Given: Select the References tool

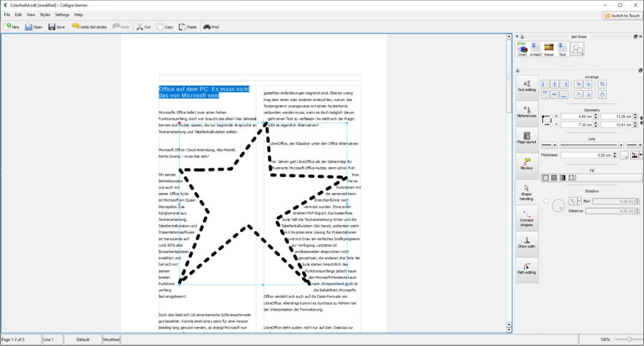Looking at the screenshot, I should 527,112.
